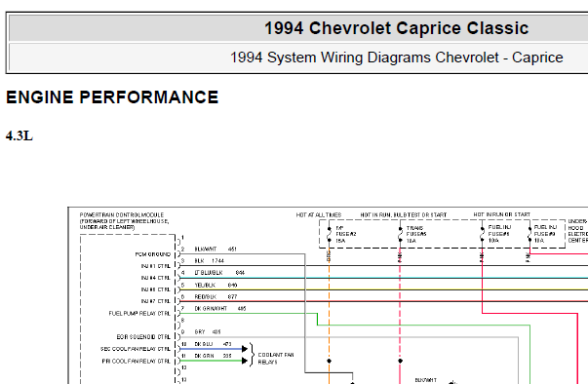Click the 'EGR SOLENOID CTRL' label
588x384 pixels.
click(x=143, y=337)
